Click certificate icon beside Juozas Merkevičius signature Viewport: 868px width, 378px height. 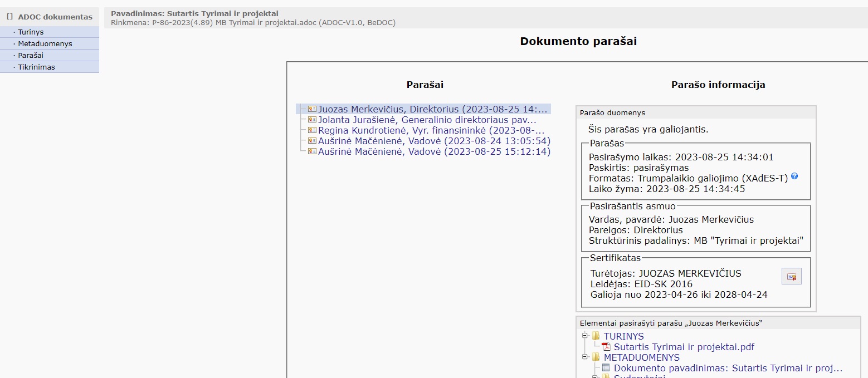312,109
